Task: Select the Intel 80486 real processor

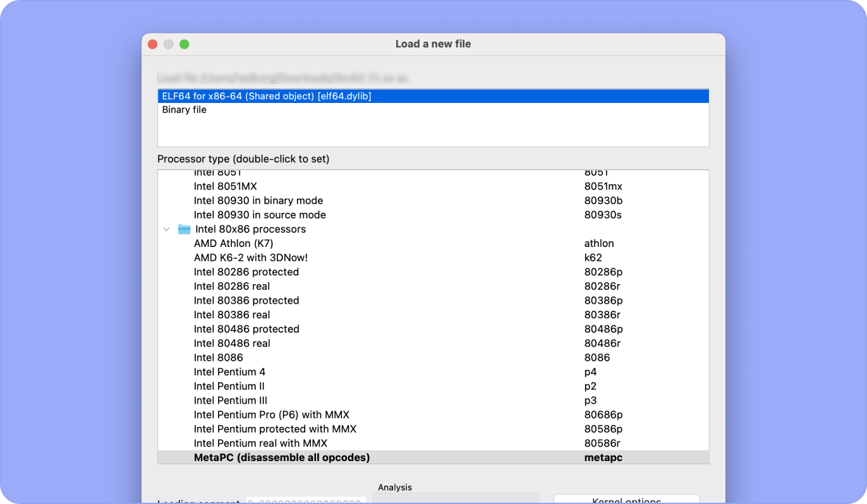Action: coord(232,343)
